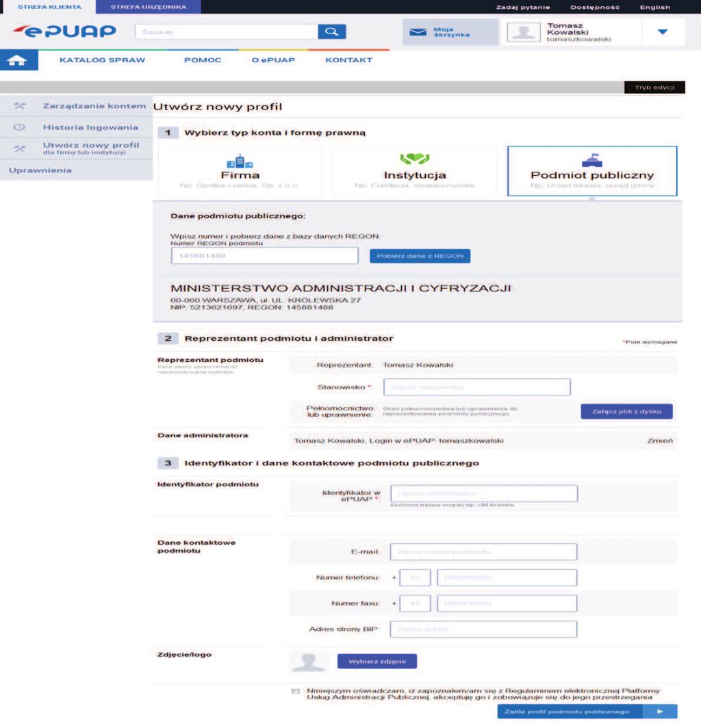This screenshot has width=701, height=728.
Task: Click the tools icon beside Utwórz nowy profil
Action: point(20,148)
